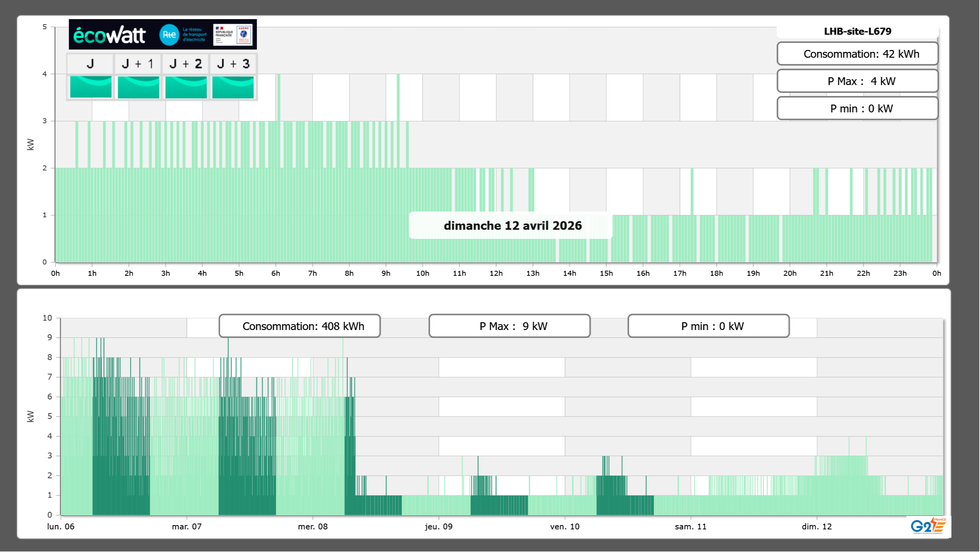Click the P Max : 4 kW box
The image size is (980, 552).
857,81
